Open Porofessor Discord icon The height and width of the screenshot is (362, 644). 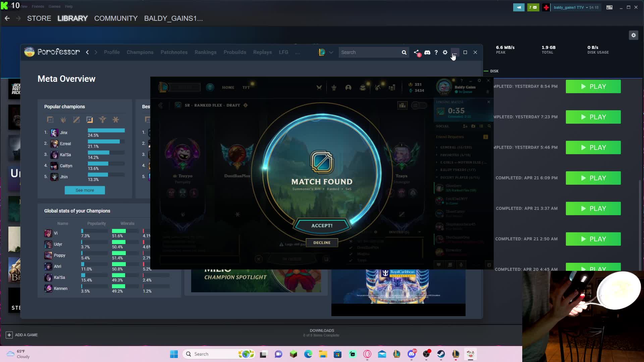pyautogui.click(x=427, y=52)
